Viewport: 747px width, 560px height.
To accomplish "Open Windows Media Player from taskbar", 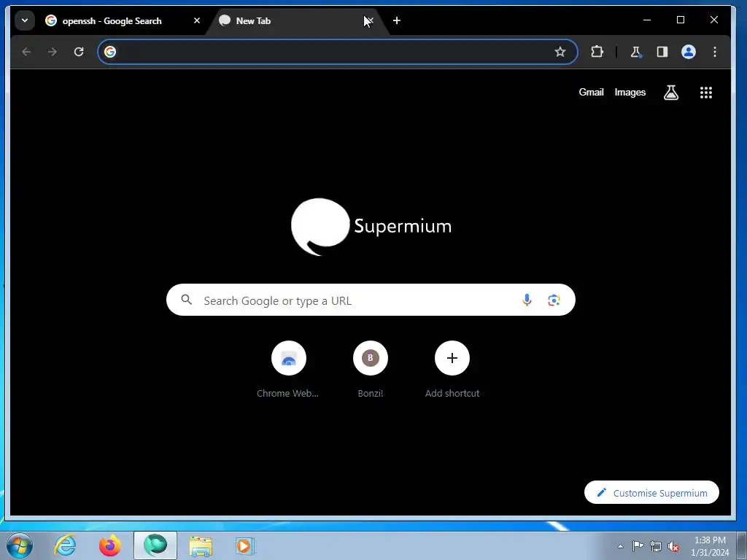I will coord(245,545).
